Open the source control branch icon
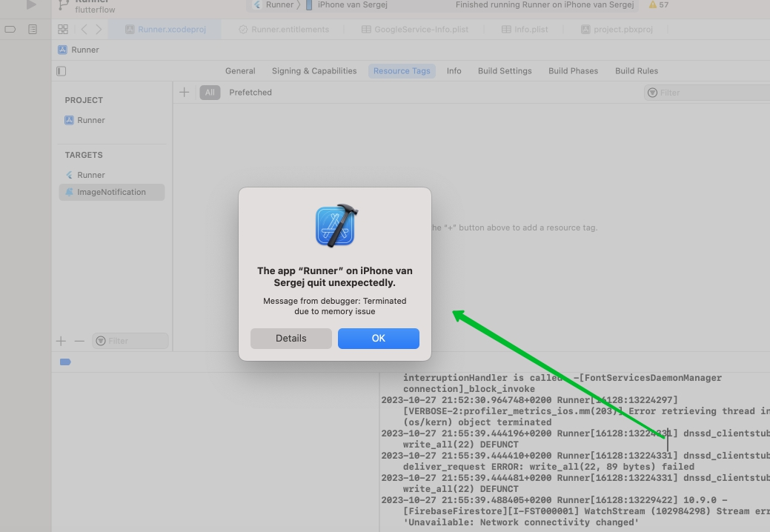The height and width of the screenshot is (532, 770). pos(63,5)
